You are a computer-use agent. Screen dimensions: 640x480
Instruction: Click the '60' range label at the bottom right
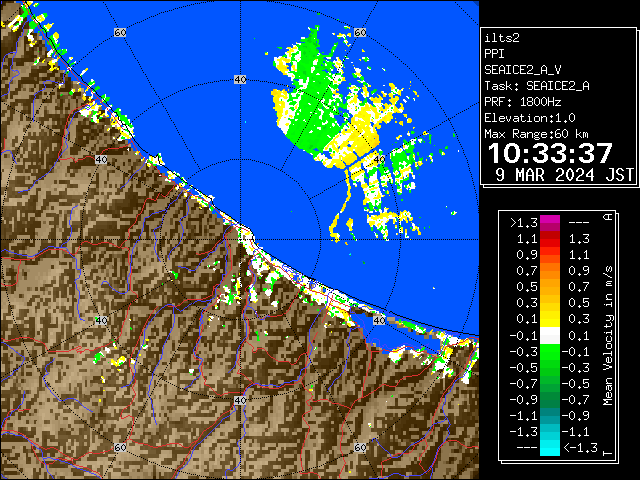coord(360,448)
